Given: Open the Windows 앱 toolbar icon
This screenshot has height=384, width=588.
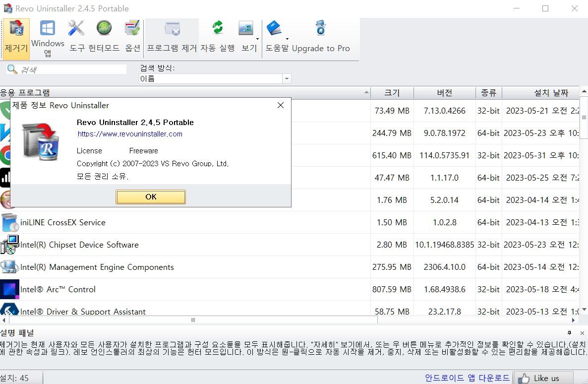Looking at the screenshot, I should [x=48, y=28].
